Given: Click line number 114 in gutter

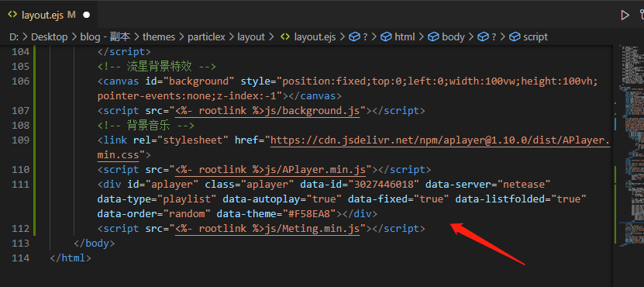Looking at the screenshot, I should (x=21, y=258).
